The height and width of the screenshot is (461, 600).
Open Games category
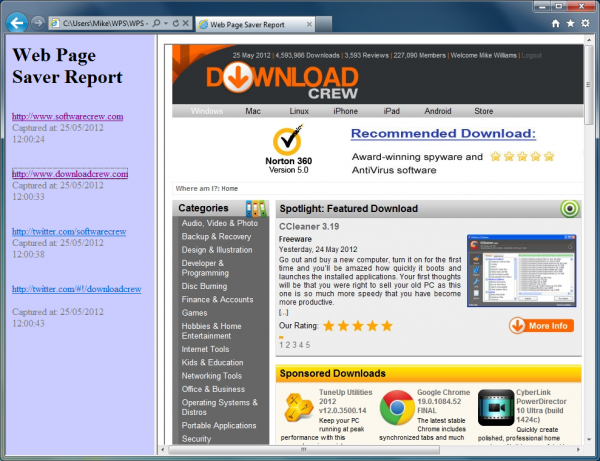click(194, 313)
